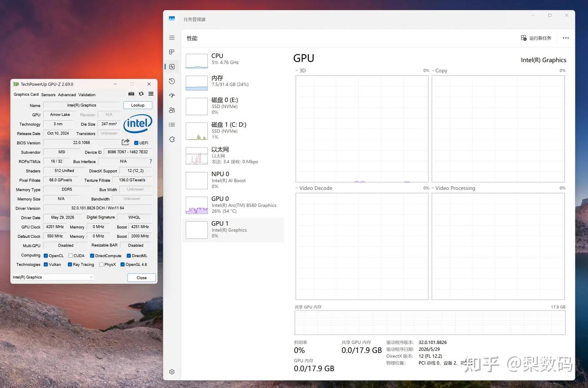Open the Video Processing graph engine dropdown

point(433,188)
